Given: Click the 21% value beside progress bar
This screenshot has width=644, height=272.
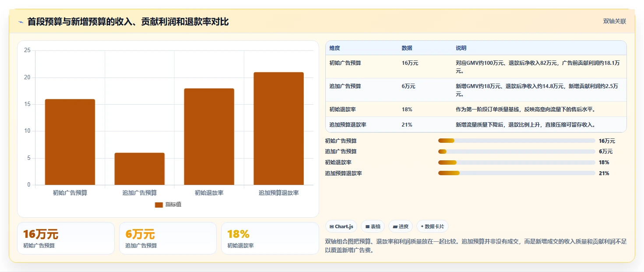Looking at the screenshot, I should coord(604,173).
